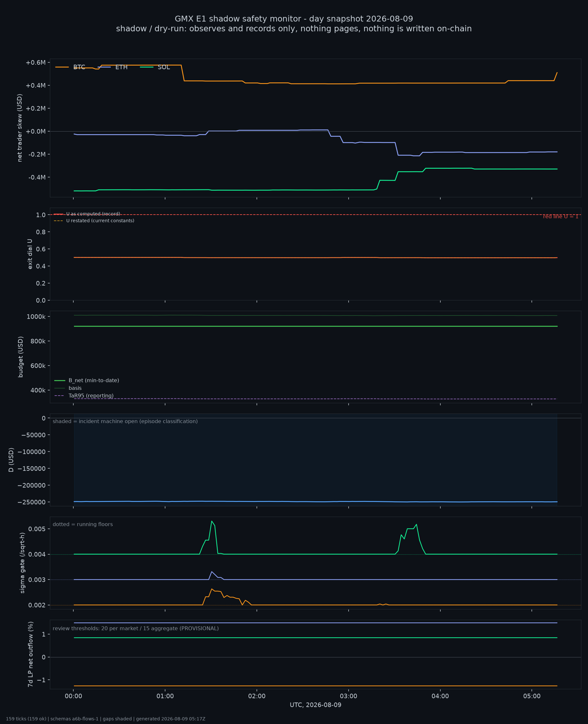
Task: Select the ETH legend label
Action: click(121, 67)
